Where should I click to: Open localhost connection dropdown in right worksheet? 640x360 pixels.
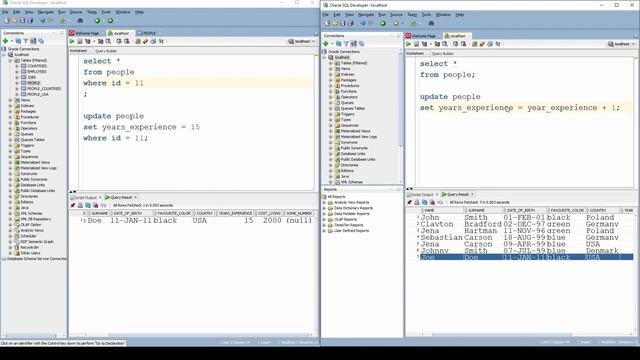[x=622, y=44]
